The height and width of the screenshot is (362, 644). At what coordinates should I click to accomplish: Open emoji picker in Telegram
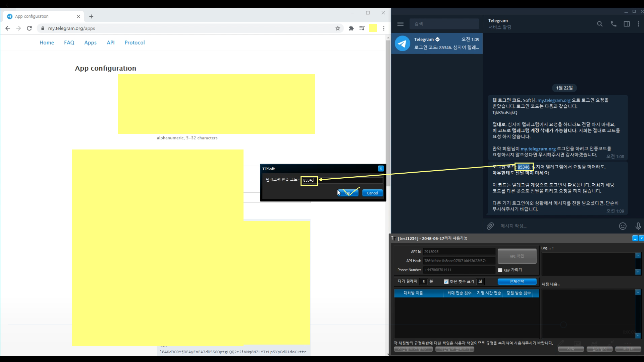click(x=623, y=226)
